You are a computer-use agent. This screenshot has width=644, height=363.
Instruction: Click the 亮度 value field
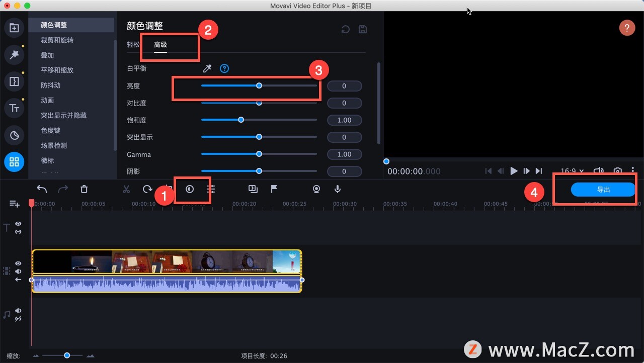pos(344,86)
